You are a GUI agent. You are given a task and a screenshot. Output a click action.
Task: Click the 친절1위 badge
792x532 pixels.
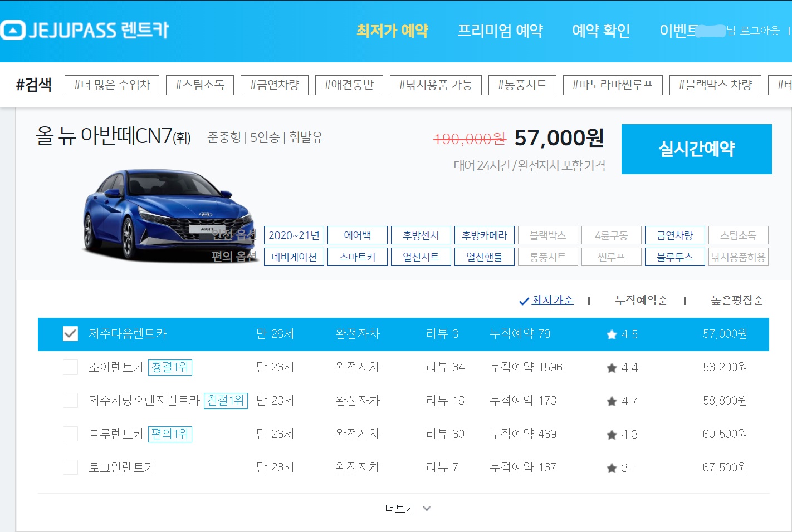pyautogui.click(x=226, y=401)
